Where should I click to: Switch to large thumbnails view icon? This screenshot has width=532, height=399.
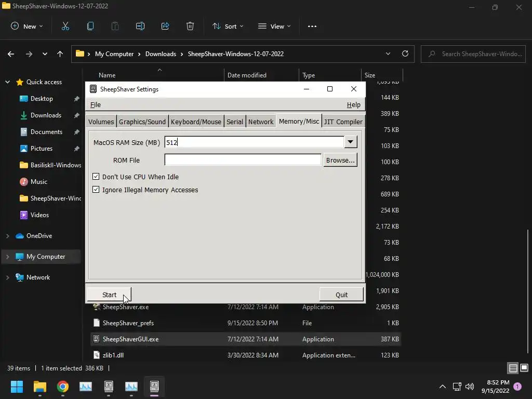coord(524,368)
